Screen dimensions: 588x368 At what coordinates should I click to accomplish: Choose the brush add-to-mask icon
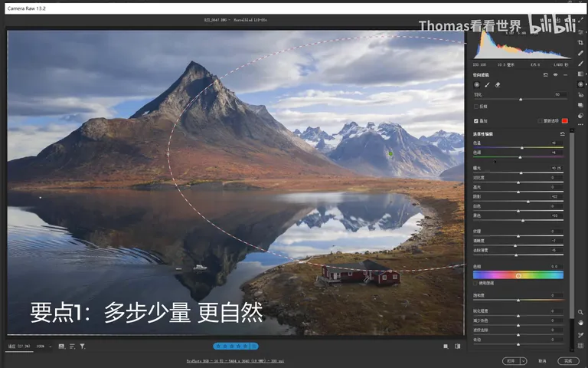pos(487,85)
